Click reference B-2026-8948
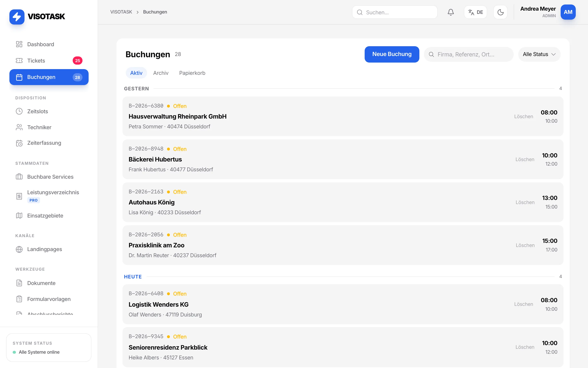This screenshot has height=368, width=588. pos(146,149)
